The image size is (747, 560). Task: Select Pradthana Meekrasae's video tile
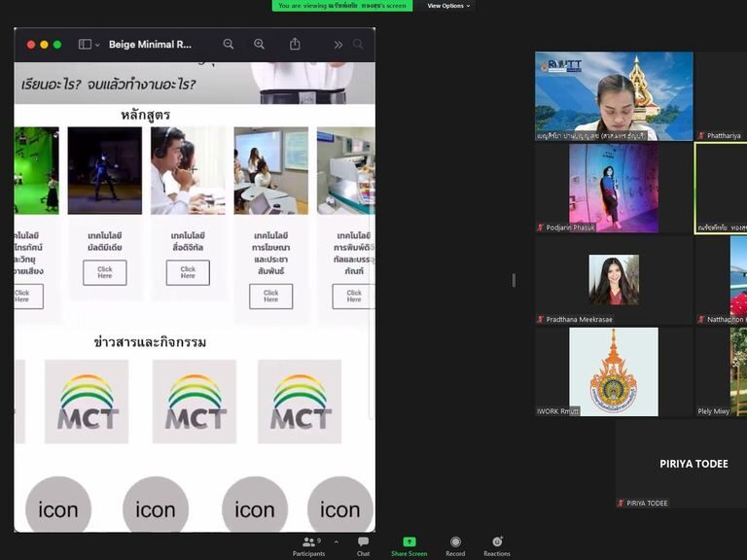click(614, 280)
